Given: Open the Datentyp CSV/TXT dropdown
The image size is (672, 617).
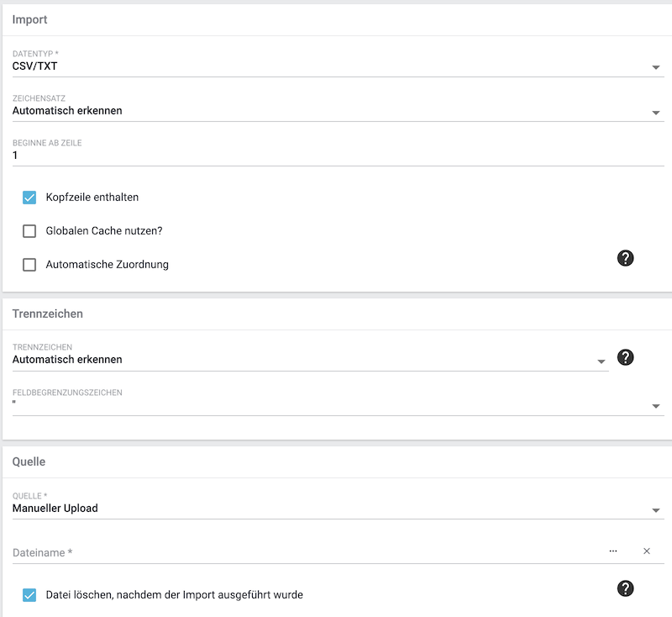Looking at the screenshot, I should coord(336,66).
